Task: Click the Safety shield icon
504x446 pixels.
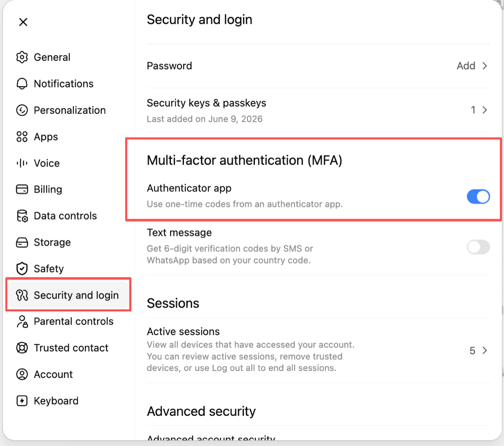Action: (x=22, y=268)
